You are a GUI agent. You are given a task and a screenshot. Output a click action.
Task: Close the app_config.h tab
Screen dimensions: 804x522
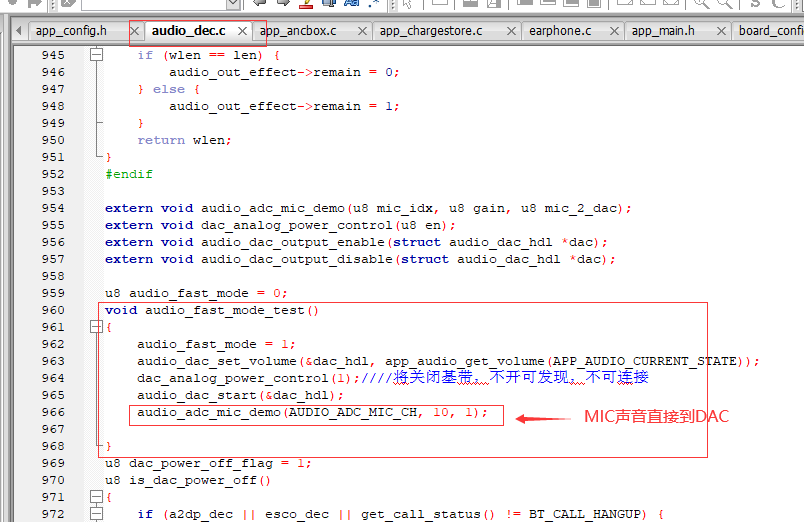click(134, 31)
